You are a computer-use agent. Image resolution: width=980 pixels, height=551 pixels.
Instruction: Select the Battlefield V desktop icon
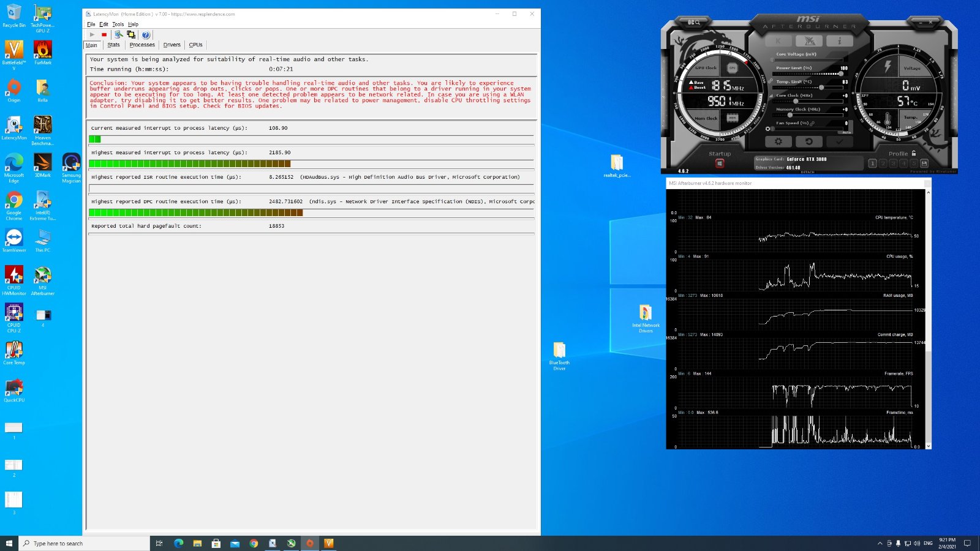(x=14, y=55)
